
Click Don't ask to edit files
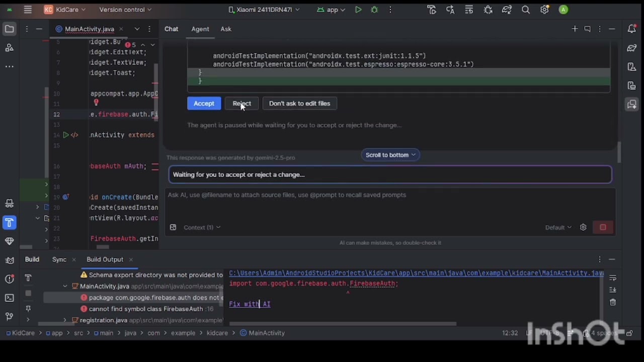click(299, 104)
